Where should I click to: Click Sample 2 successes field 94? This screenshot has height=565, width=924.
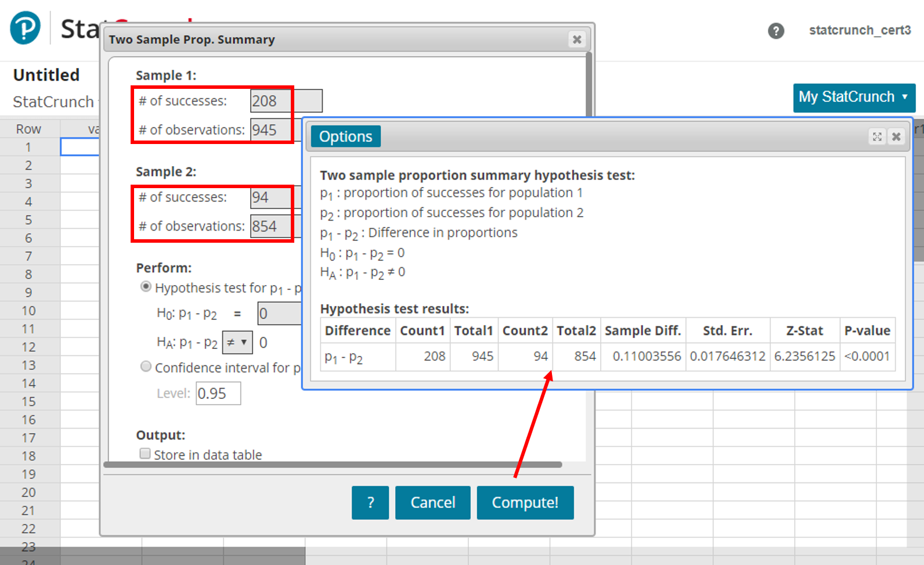click(276, 197)
